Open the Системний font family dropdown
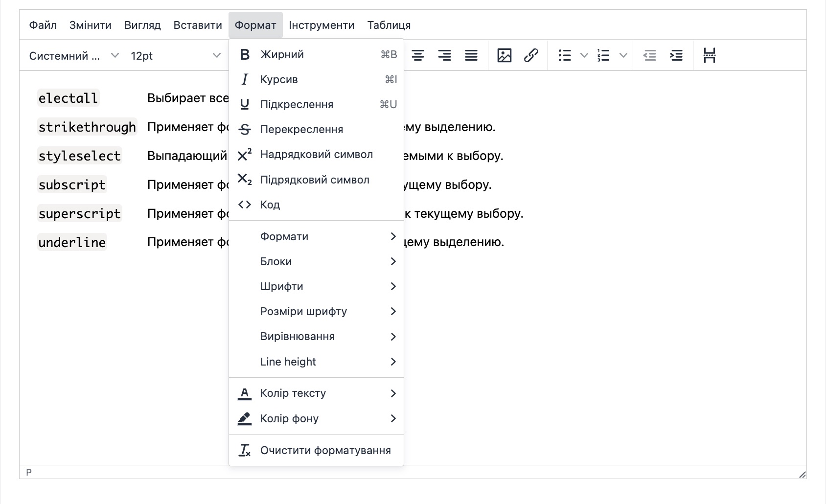Viewport: 826px width, 504px height. [73, 56]
